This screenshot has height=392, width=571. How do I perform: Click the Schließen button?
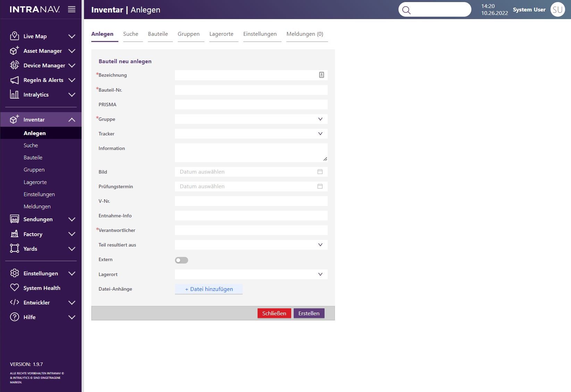point(274,313)
